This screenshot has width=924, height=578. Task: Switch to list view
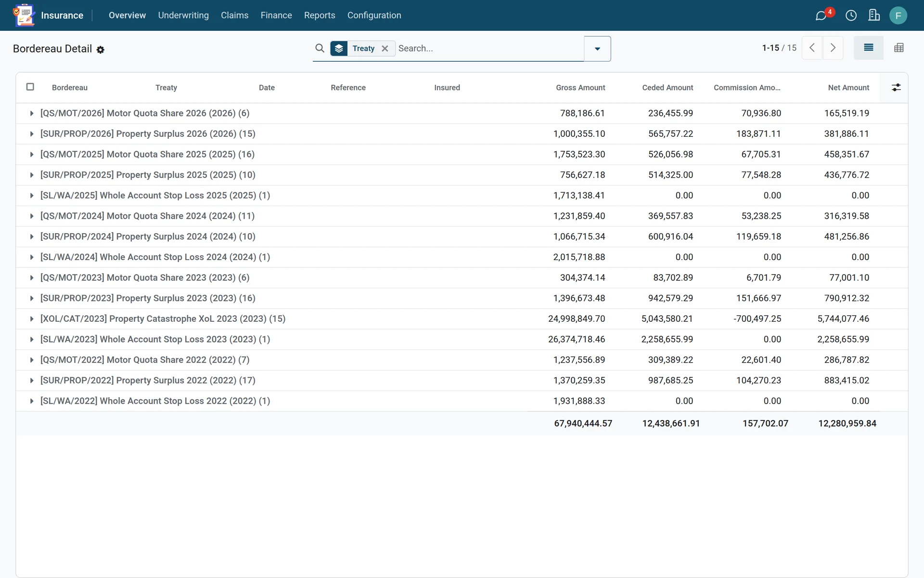(x=868, y=48)
